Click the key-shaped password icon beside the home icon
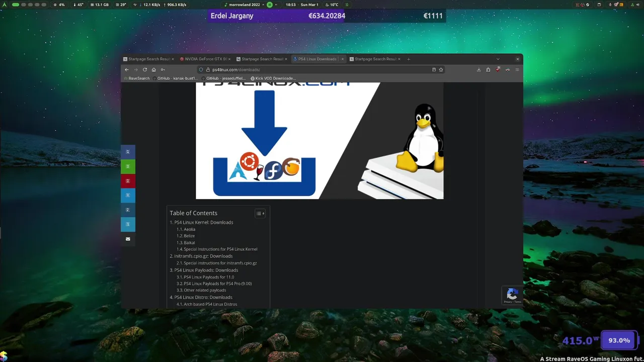 pyautogui.click(x=163, y=69)
